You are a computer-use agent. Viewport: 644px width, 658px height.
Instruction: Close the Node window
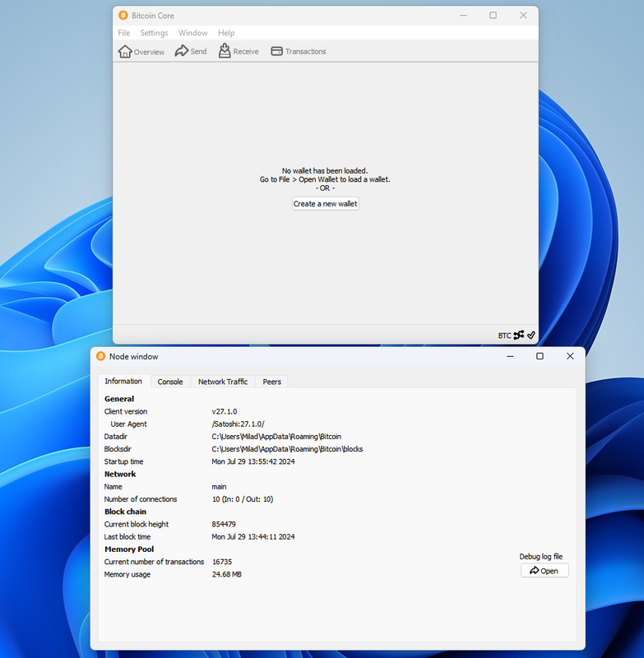click(570, 356)
